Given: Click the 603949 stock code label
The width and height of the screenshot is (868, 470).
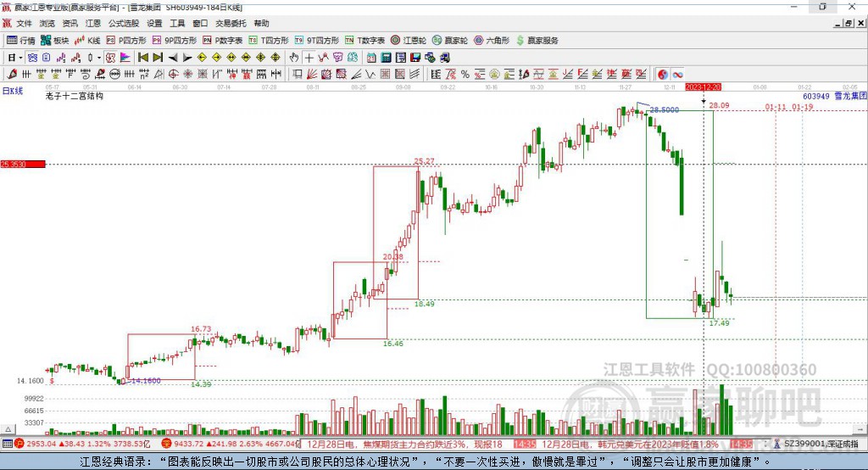Looking at the screenshot, I should pos(816,96).
